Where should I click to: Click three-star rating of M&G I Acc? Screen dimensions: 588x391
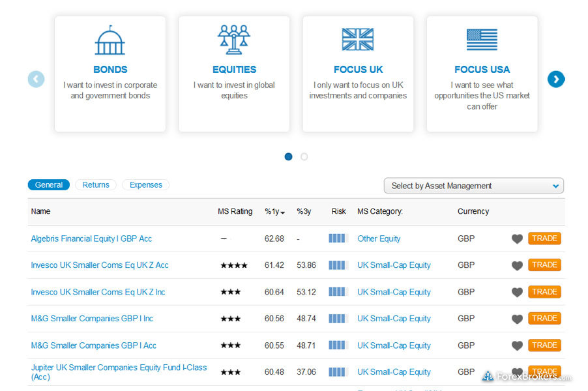pos(231,345)
